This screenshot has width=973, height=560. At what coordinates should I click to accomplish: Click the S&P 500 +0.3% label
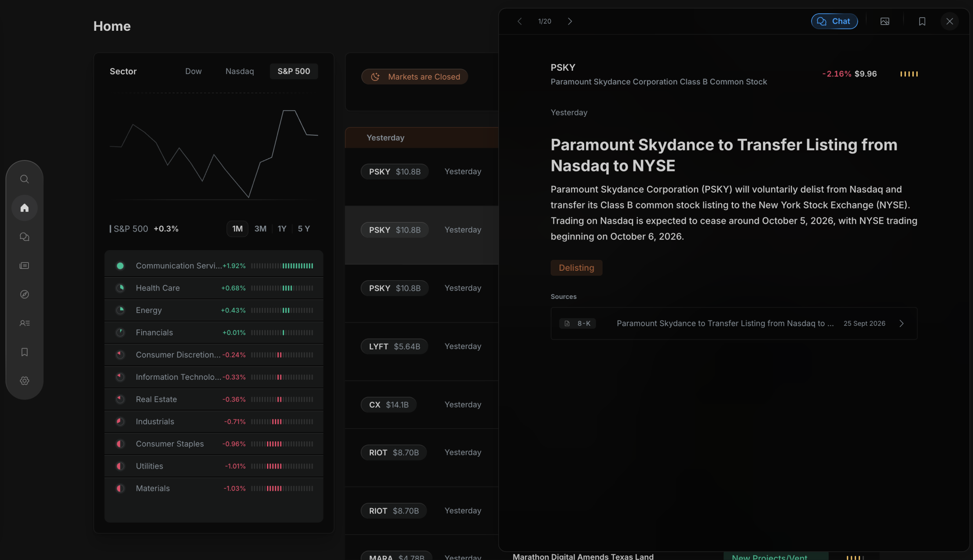[144, 229]
